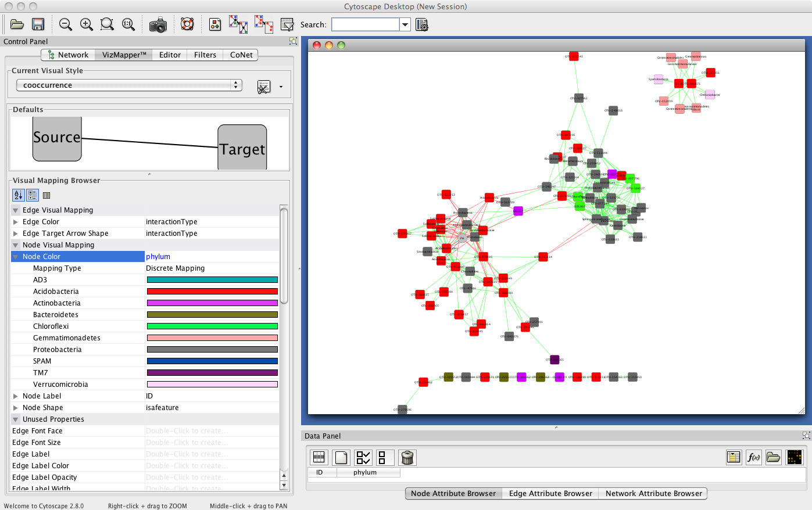This screenshot has height=510, width=812.
Task: Open the VizMapper toolbar icon
Action: coord(215,24)
